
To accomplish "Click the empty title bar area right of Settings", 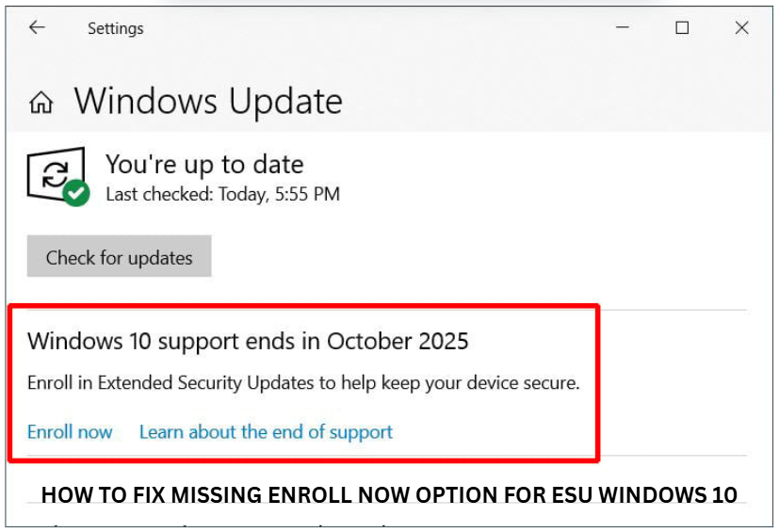I will (x=377, y=28).
